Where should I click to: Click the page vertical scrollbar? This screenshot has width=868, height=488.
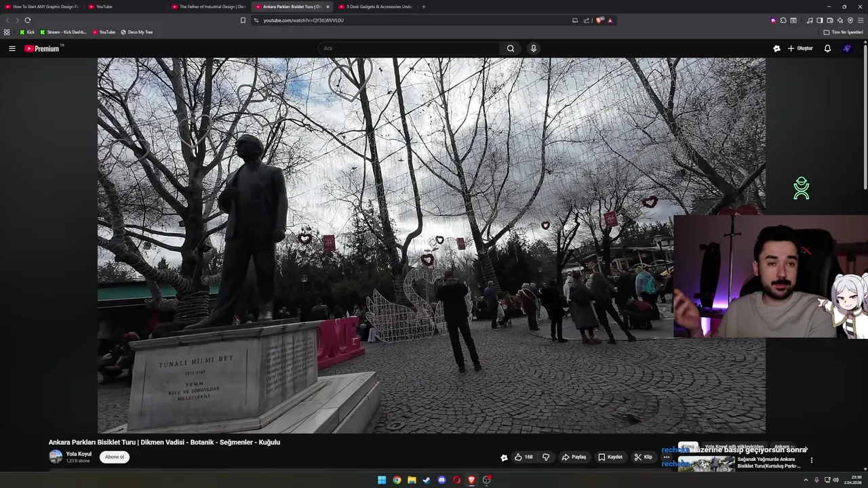coord(865,115)
